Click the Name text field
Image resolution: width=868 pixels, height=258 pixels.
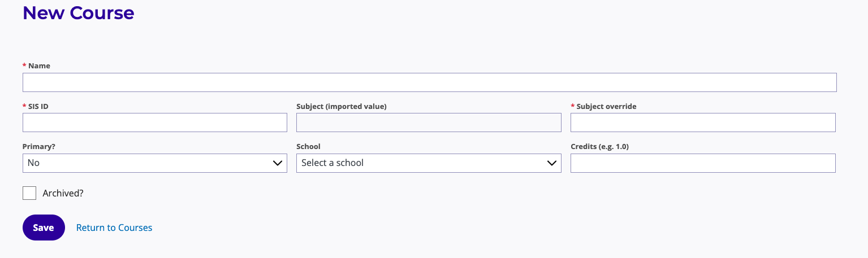point(429,82)
